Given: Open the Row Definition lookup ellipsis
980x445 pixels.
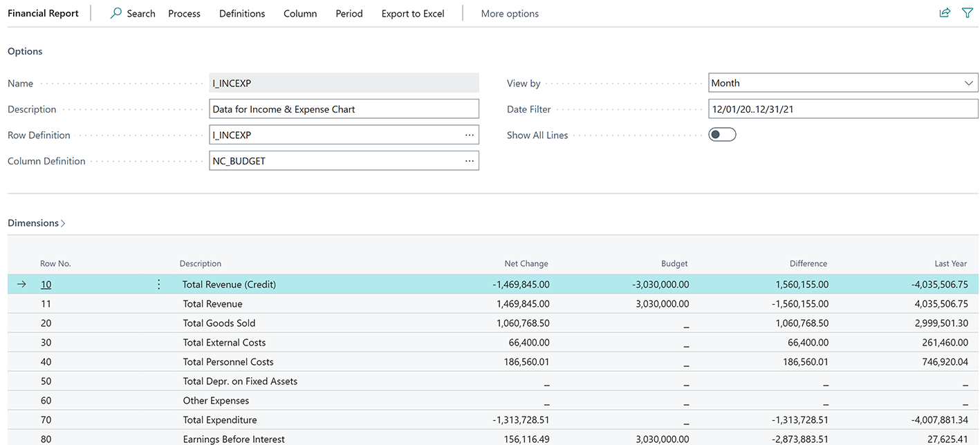Looking at the screenshot, I should (x=470, y=135).
